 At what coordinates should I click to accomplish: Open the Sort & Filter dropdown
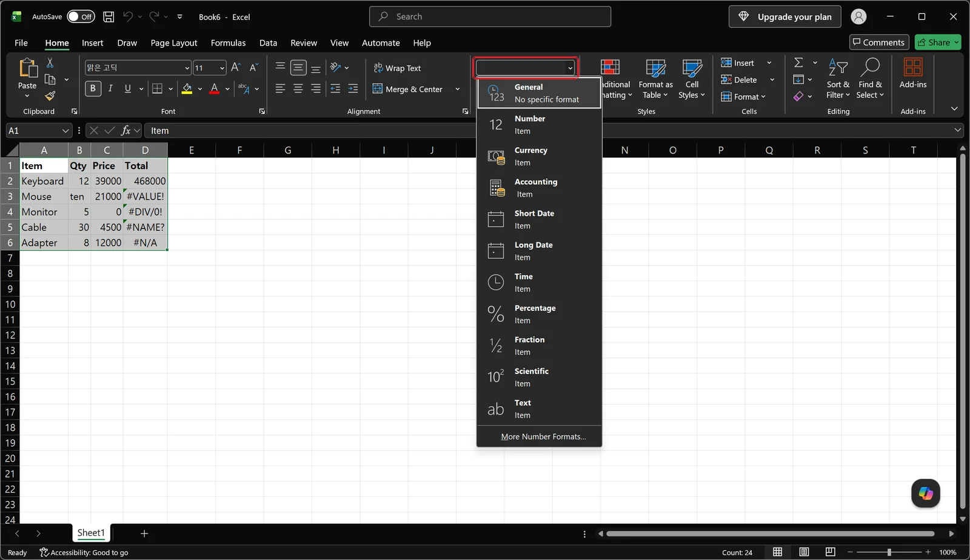(x=838, y=78)
